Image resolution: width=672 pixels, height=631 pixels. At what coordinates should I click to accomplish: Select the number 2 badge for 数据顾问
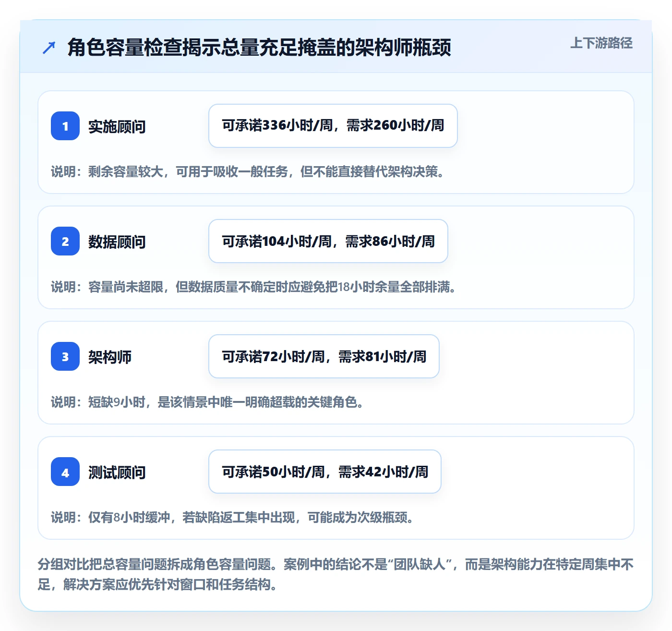pyautogui.click(x=65, y=241)
